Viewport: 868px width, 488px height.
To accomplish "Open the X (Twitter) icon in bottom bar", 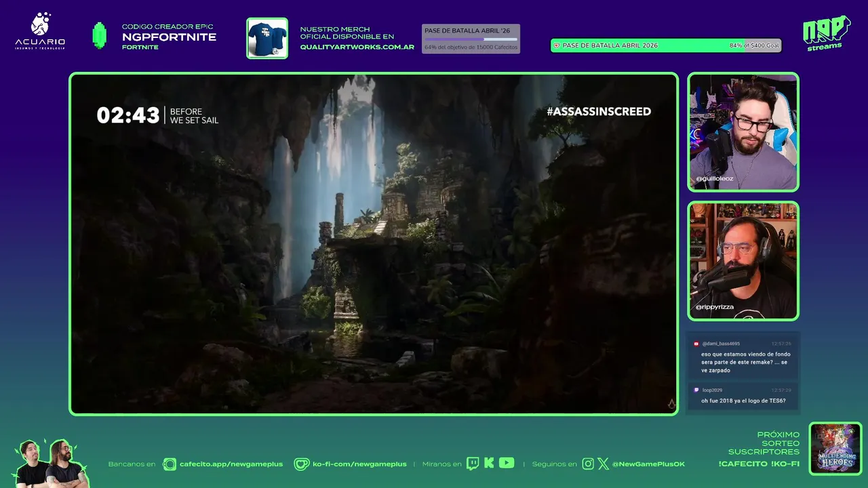I will click(x=603, y=464).
